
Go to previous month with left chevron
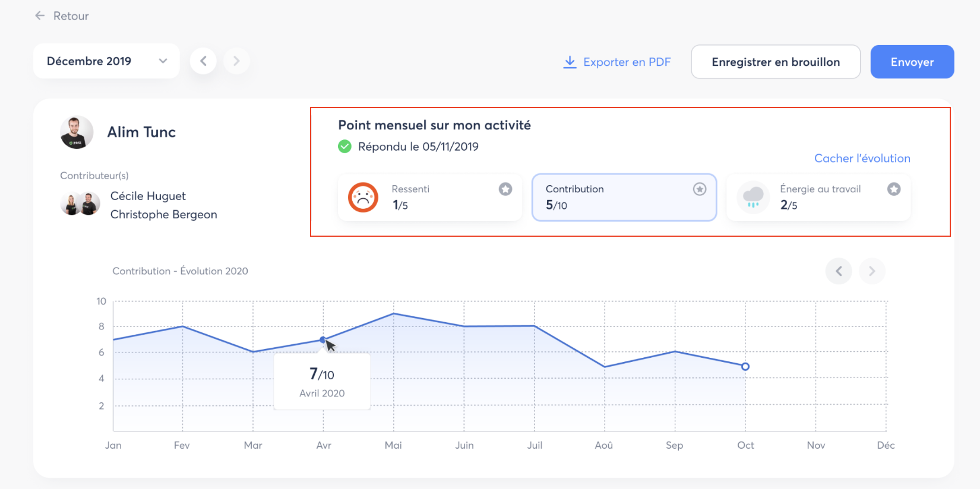pyautogui.click(x=203, y=61)
